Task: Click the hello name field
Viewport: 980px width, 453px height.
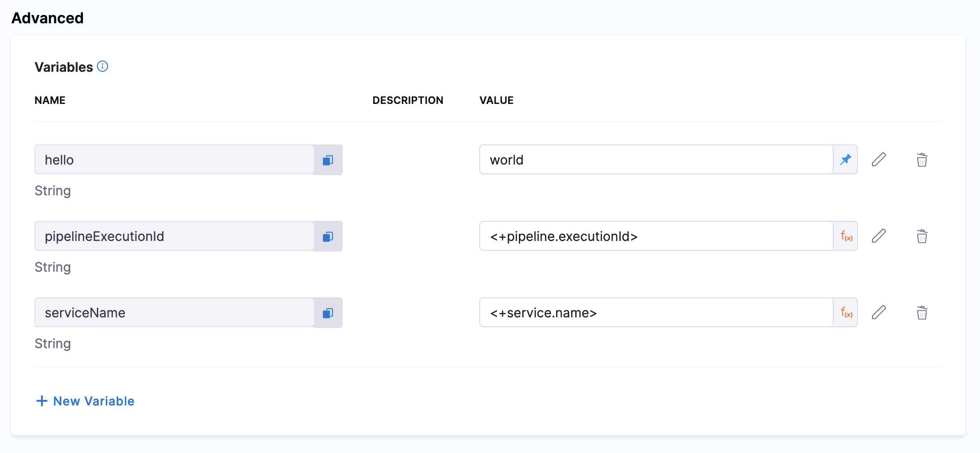Action: 174,160
